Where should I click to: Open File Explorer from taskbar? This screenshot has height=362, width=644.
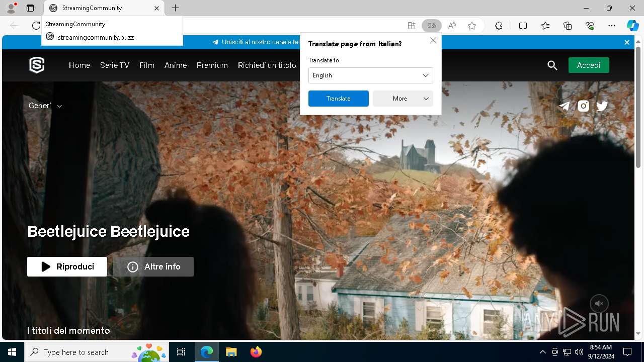(231, 352)
